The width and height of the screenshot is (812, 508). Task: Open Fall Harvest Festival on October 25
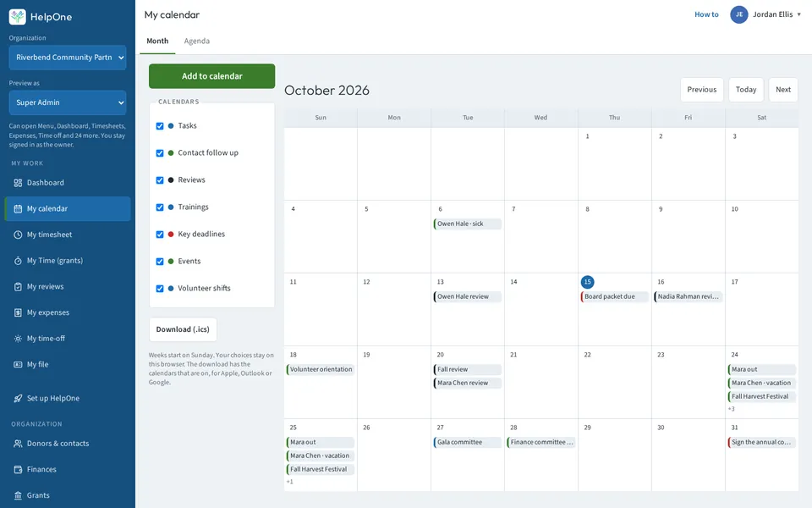tap(321, 469)
